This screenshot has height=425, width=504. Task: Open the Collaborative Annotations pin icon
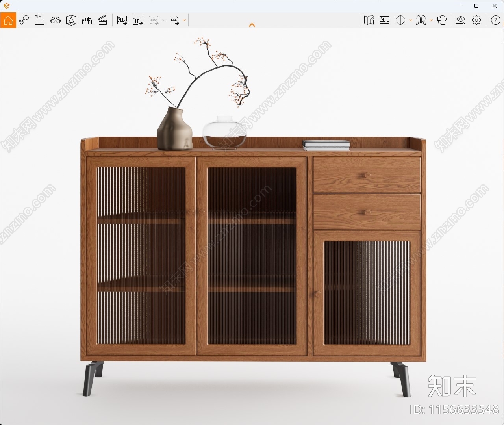pyautogui.click(x=24, y=20)
